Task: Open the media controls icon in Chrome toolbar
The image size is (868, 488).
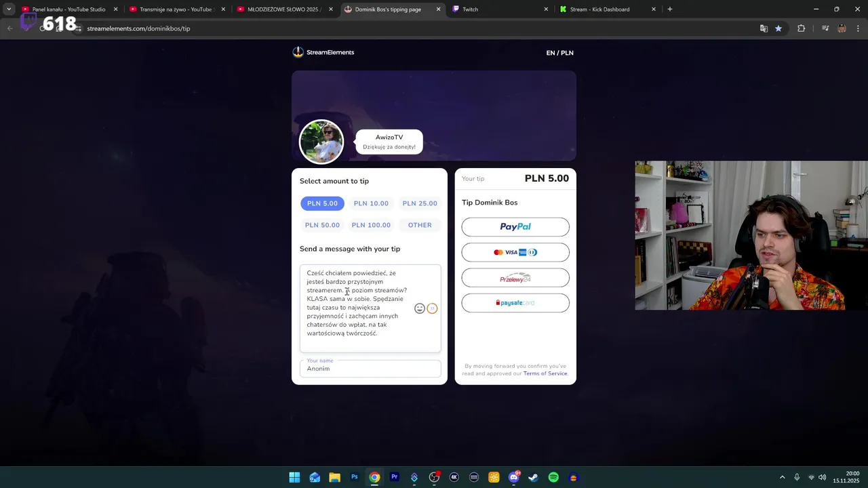Action: 825,28
